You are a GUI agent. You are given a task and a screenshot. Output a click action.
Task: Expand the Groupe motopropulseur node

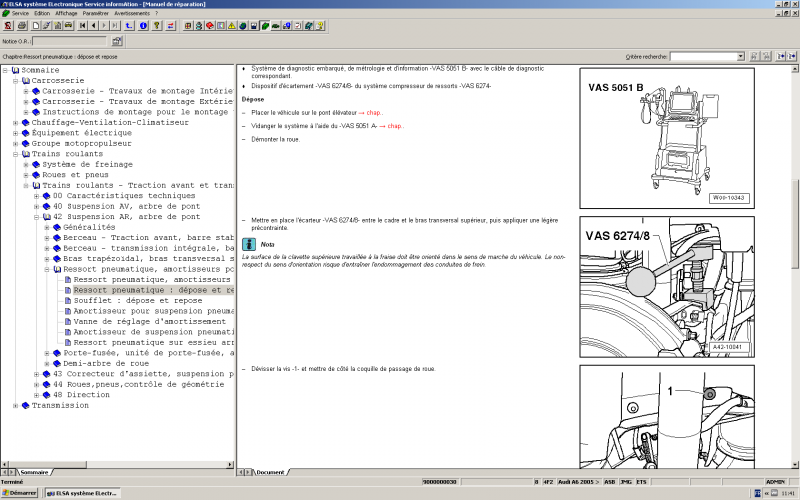click(x=16, y=143)
